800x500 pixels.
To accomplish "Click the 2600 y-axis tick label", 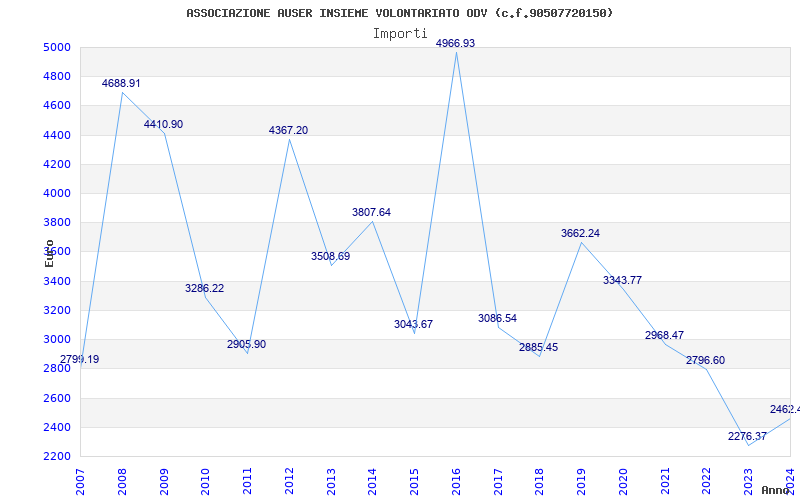I will 57,398.
